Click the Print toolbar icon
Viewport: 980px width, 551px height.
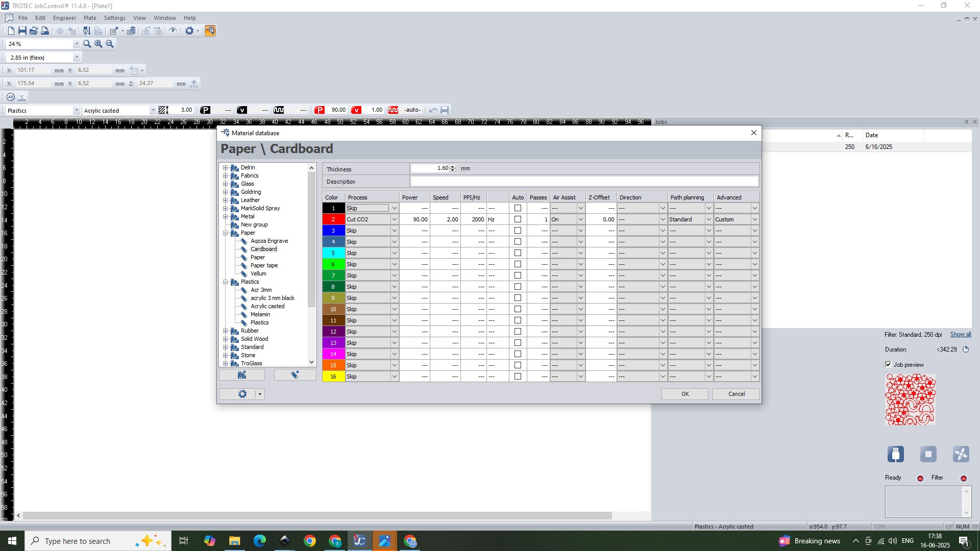45,31
